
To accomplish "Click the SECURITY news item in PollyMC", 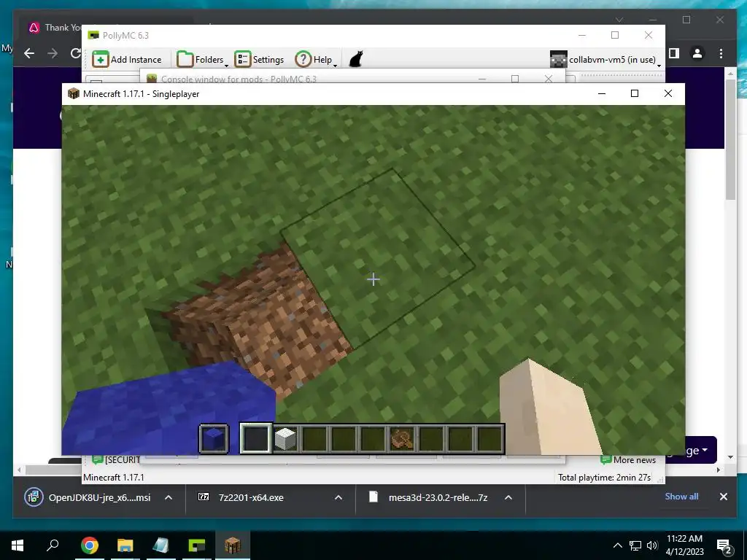I will pos(116,460).
